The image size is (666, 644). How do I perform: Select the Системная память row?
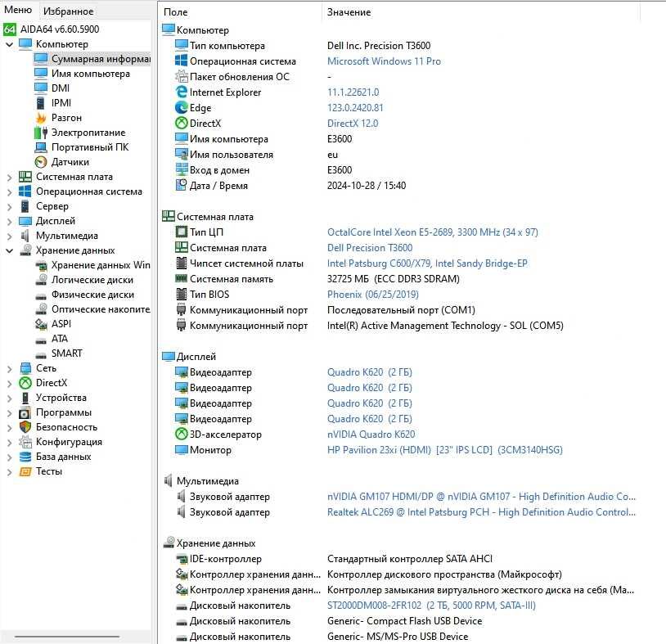399,279
